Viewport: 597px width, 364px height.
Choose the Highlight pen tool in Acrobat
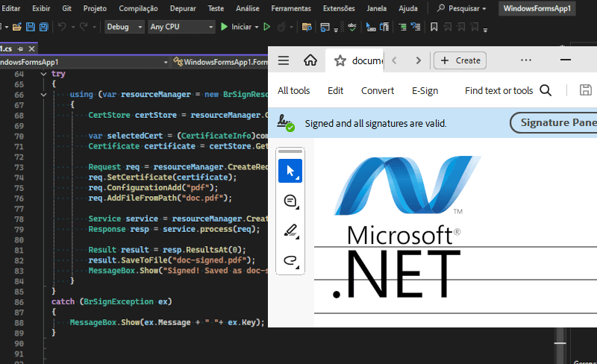(291, 231)
